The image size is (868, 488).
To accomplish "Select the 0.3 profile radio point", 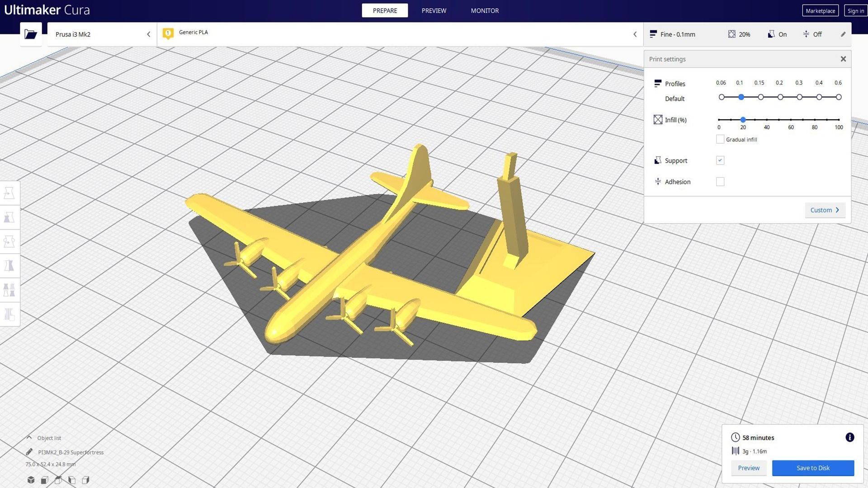I will (800, 97).
